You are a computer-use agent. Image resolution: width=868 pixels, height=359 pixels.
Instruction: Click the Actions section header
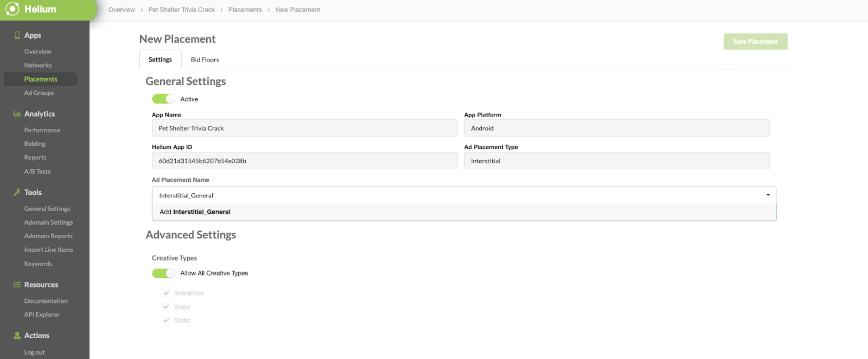tap(36, 336)
